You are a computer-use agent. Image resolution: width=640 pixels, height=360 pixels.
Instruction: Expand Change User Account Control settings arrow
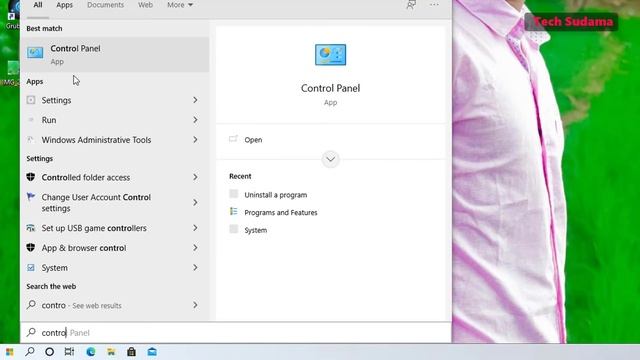[195, 202]
